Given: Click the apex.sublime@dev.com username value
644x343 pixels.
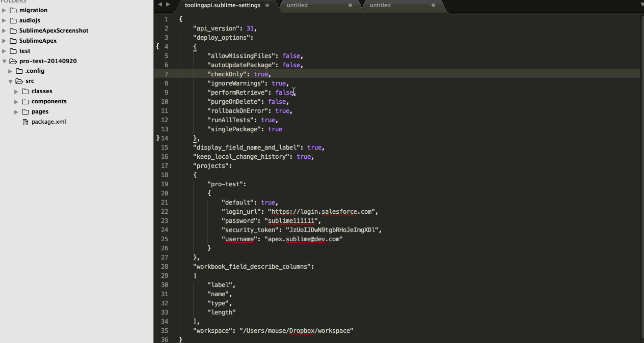Looking at the screenshot, I should (304, 239).
